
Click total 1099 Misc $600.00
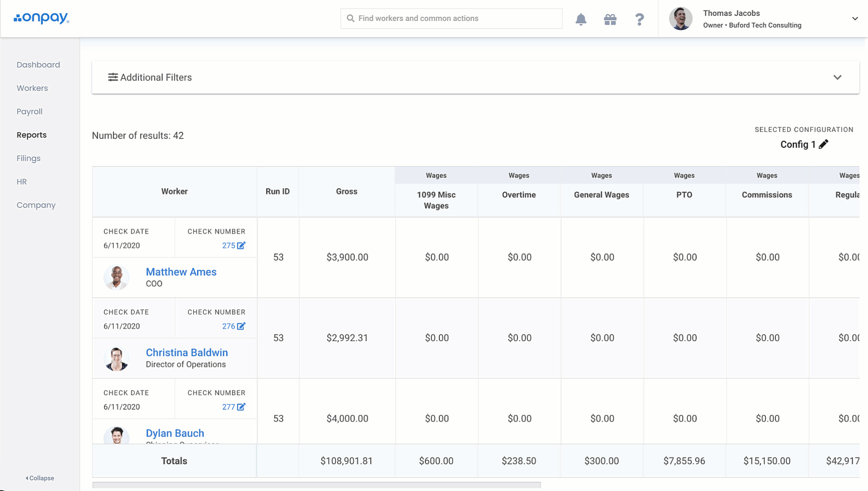[x=436, y=461]
